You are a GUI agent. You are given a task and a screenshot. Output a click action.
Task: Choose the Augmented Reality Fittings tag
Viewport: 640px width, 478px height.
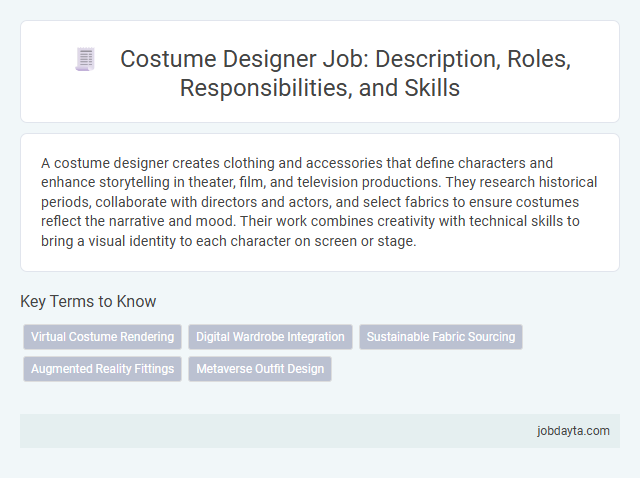point(102,369)
